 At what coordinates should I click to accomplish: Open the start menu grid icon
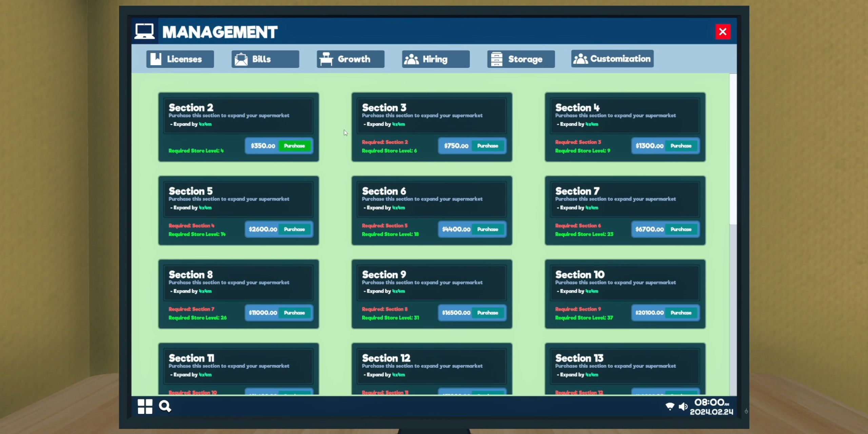click(x=145, y=406)
